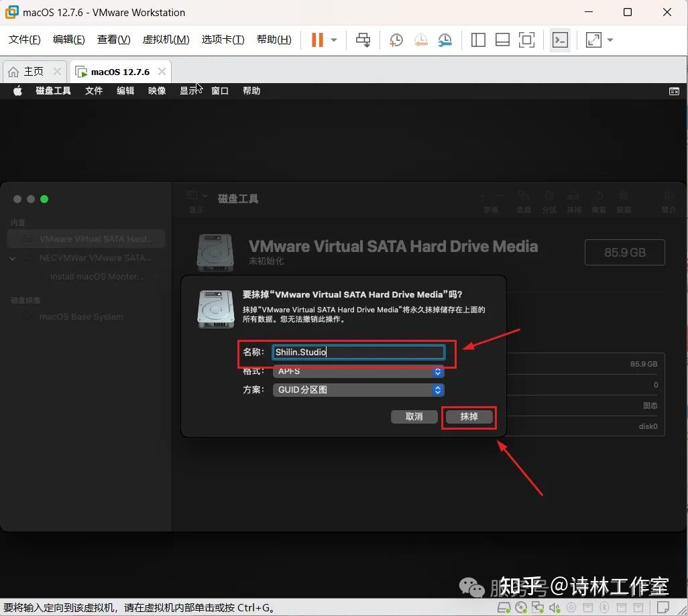Open the macOS 文件 menu
The height and width of the screenshot is (616, 688).
(x=94, y=90)
